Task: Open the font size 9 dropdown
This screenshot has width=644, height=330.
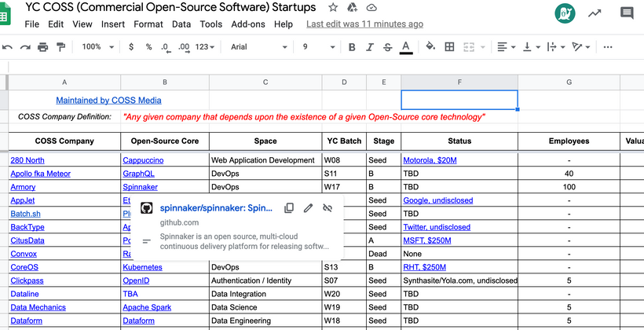Action: click(x=319, y=47)
